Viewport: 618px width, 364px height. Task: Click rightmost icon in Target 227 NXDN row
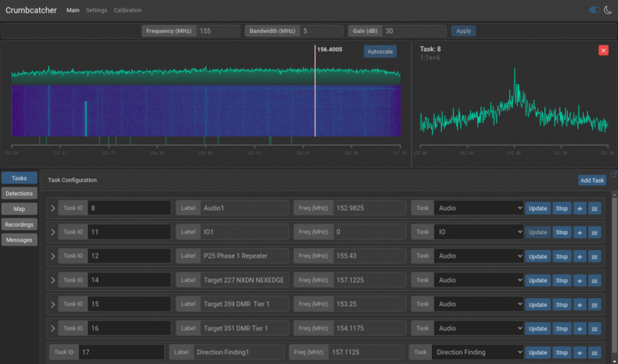[x=595, y=280]
